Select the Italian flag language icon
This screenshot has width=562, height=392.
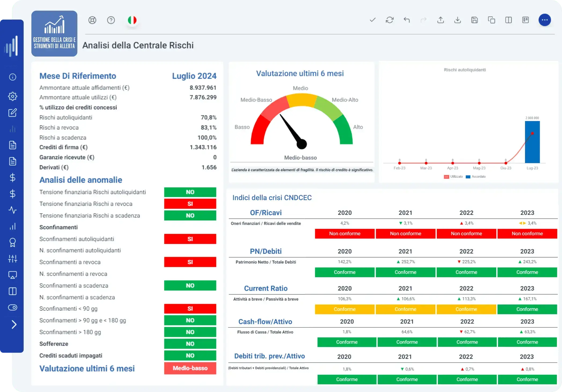[132, 20]
